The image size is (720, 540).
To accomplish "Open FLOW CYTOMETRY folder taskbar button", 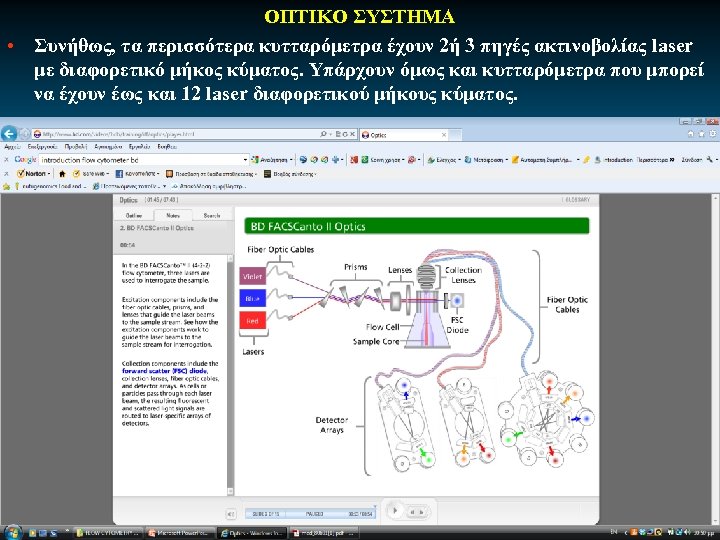I will pos(107,533).
